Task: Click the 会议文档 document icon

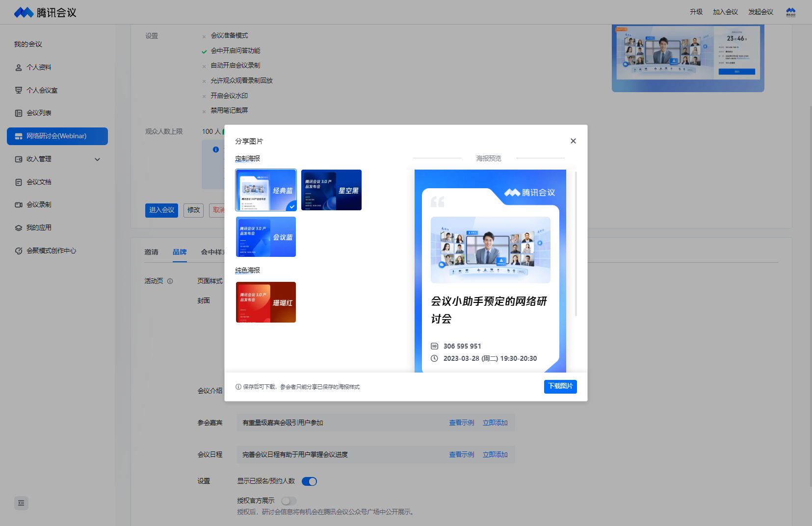Action: pyautogui.click(x=19, y=182)
